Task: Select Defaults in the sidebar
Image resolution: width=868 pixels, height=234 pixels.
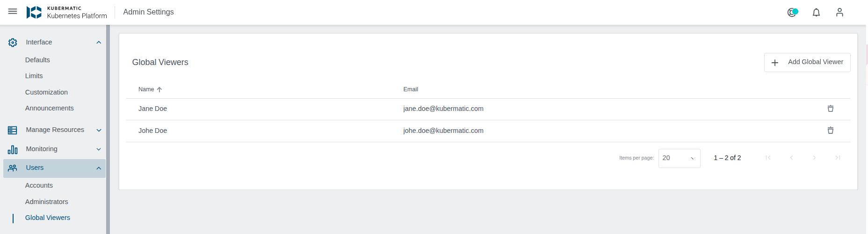Action: 37,60
